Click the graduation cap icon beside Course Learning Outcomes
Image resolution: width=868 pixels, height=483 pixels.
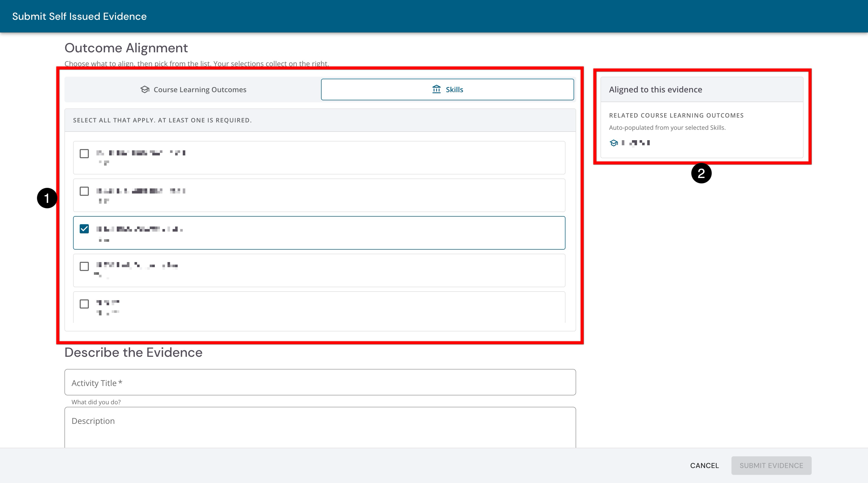145,89
